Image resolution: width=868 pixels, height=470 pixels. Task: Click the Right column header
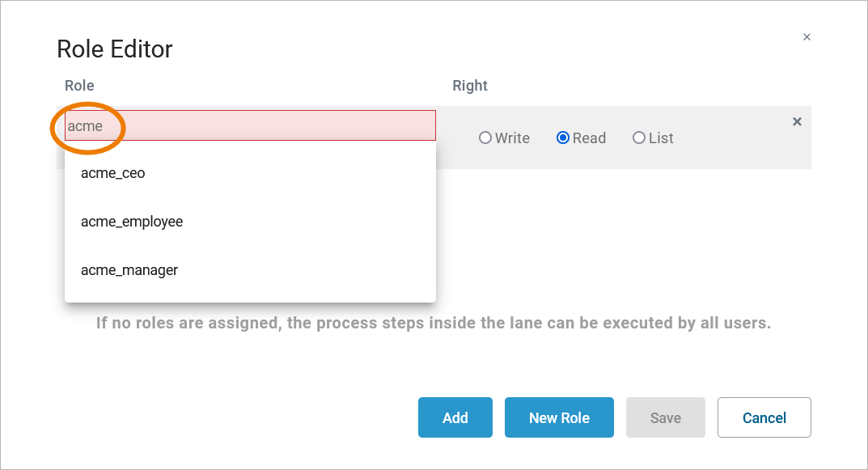[470, 86]
